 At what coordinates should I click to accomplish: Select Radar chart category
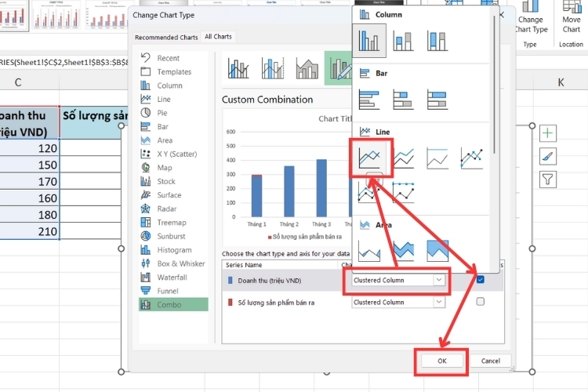173,209
